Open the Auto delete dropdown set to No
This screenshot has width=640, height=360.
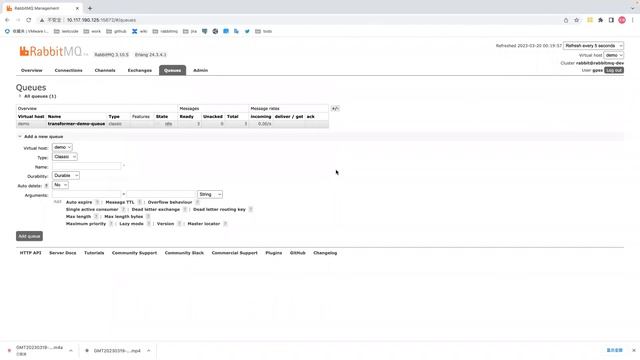(60, 185)
